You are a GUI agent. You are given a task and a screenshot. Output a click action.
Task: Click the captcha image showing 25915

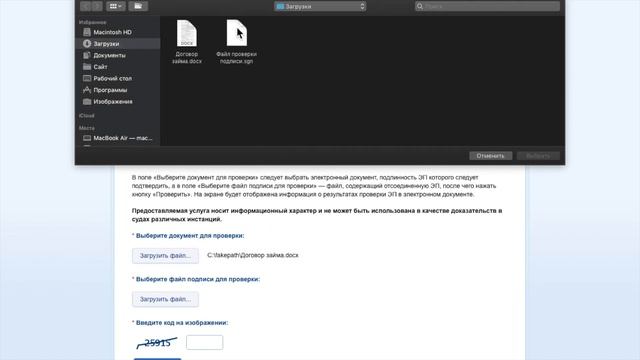pos(157,343)
